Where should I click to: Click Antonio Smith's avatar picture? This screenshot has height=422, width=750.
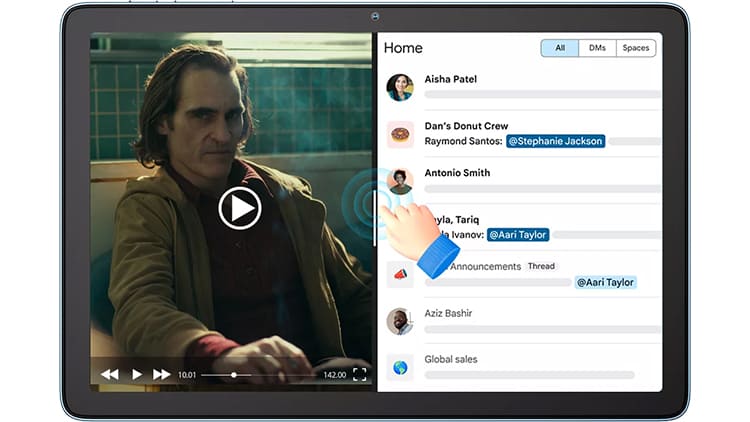(400, 181)
